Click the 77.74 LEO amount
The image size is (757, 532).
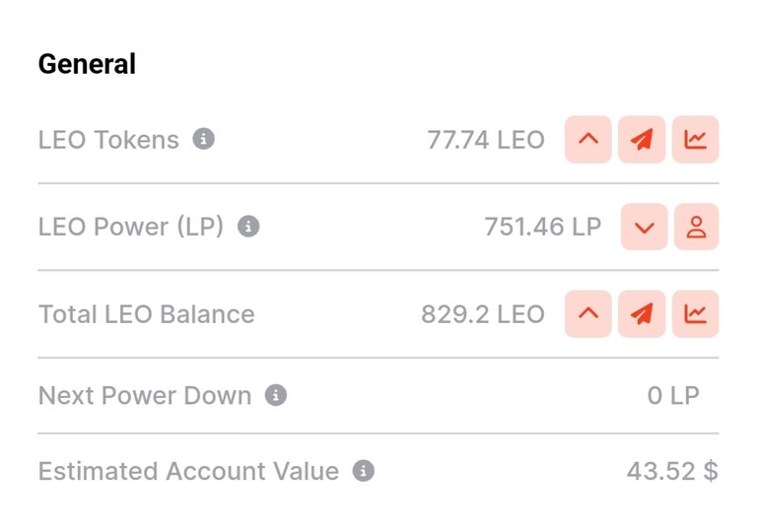486,140
